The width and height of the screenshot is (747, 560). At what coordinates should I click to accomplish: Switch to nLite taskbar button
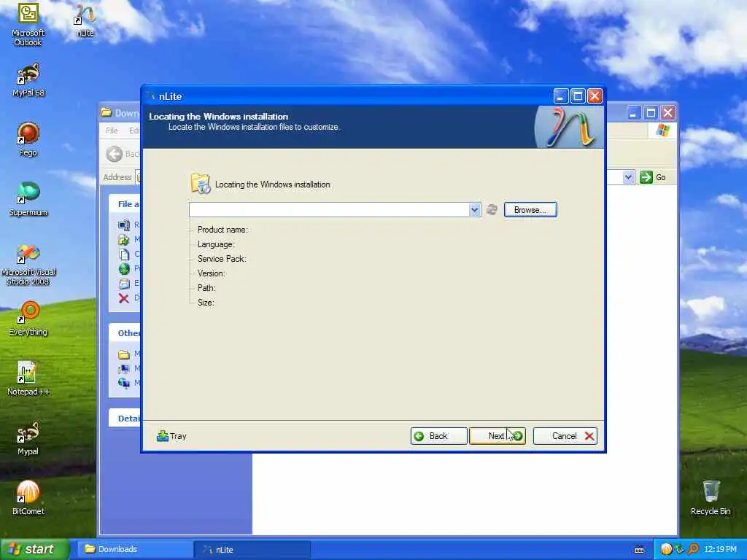click(x=252, y=550)
